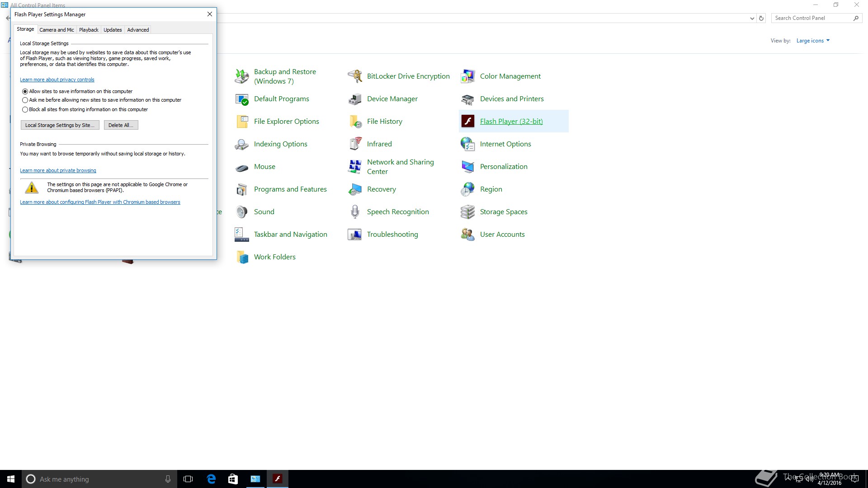This screenshot has height=488, width=868.
Task: Click the Devices and Printers icon
Action: click(468, 99)
